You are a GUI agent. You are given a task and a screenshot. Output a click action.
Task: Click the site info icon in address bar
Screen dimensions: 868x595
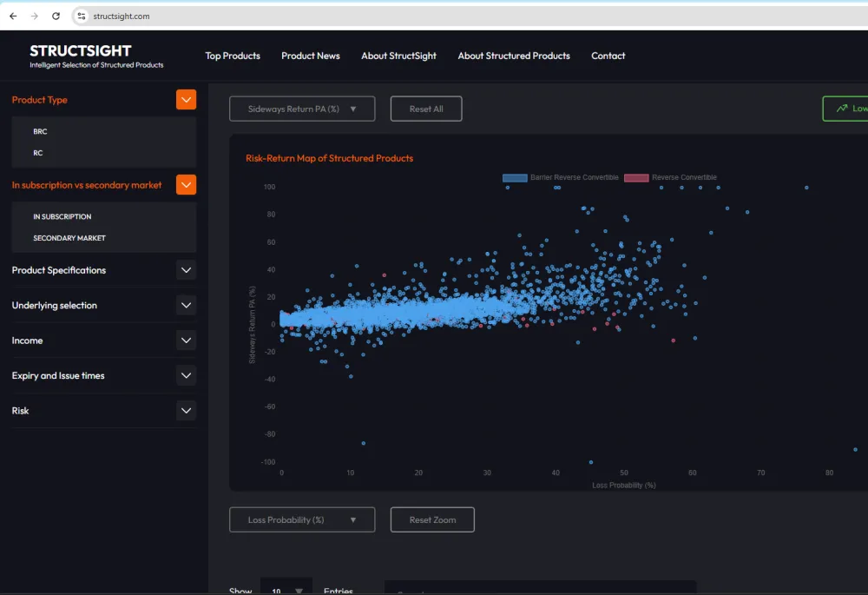[x=81, y=16]
